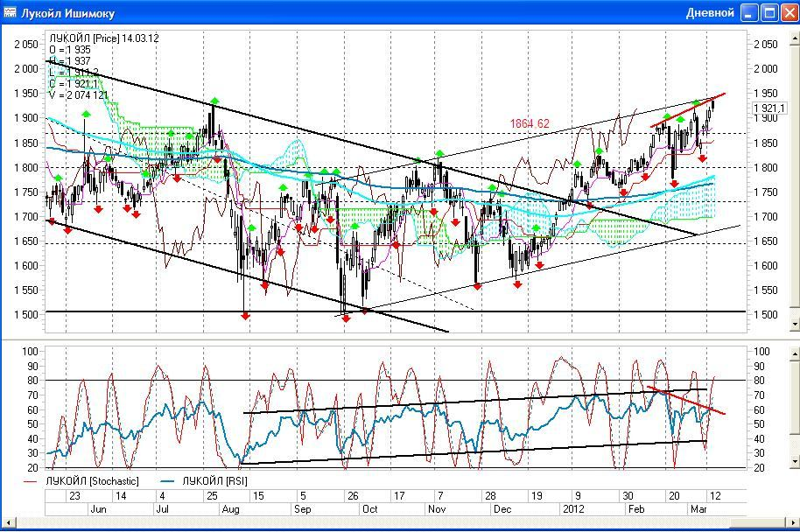Click the date label 23 on time axis
The height and width of the screenshot is (532, 800).
pos(74,496)
